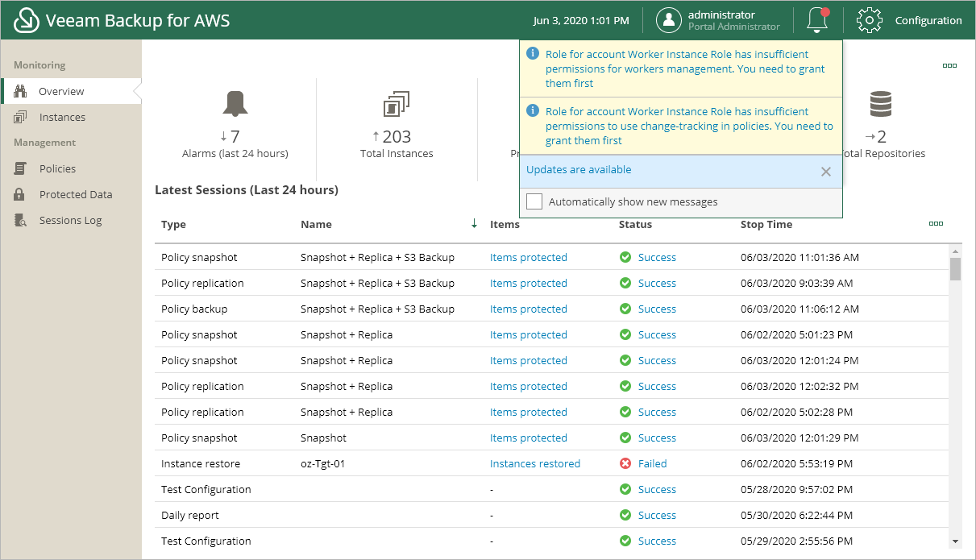
Task: Click the Total Repositories database icon
Action: pos(880,104)
